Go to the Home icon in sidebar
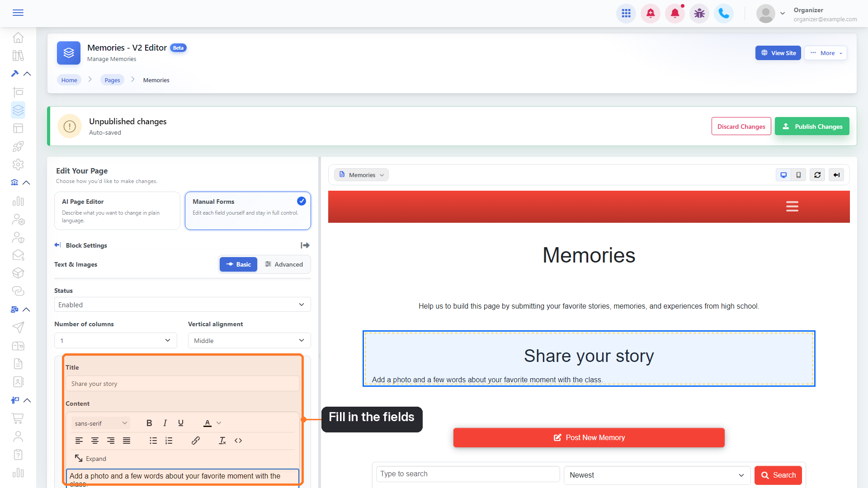Image resolution: width=868 pixels, height=488 pixels. (18, 38)
